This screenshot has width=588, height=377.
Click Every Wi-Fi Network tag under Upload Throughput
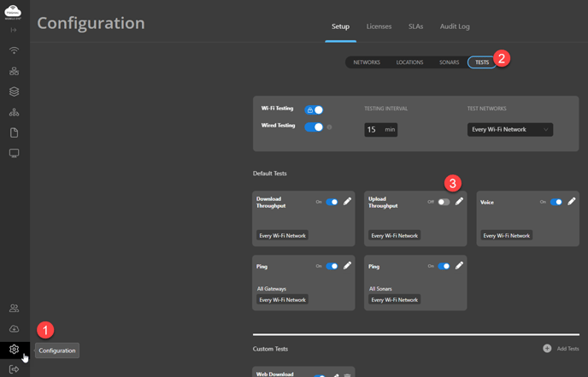tap(394, 236)
